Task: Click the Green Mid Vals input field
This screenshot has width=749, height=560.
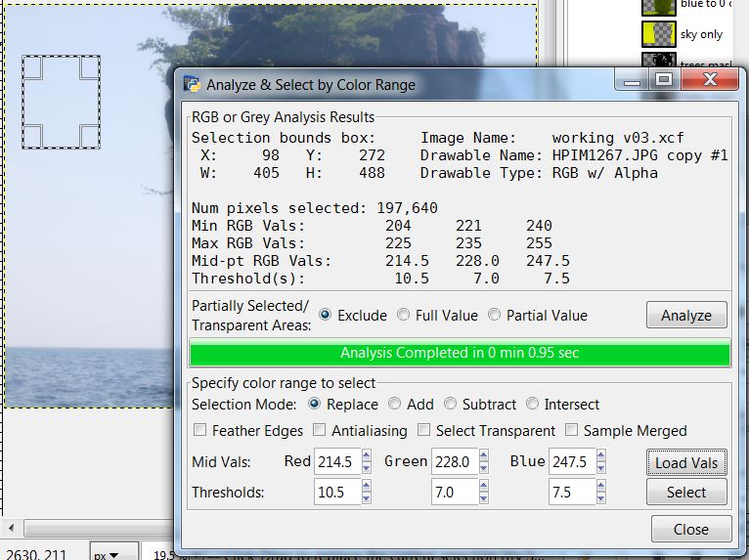Action: pos(453,462)
